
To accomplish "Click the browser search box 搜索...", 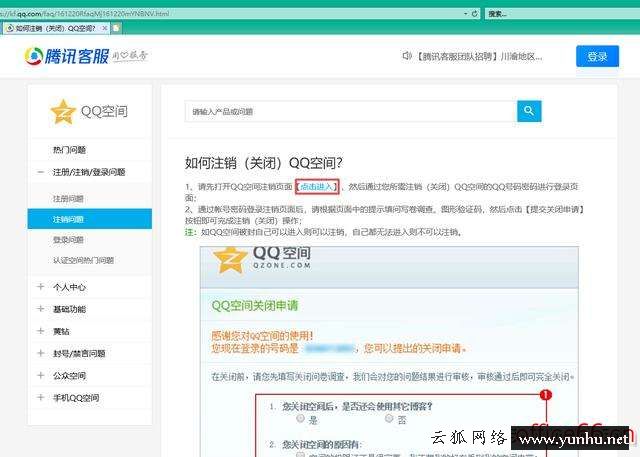I will pos(562,14).
